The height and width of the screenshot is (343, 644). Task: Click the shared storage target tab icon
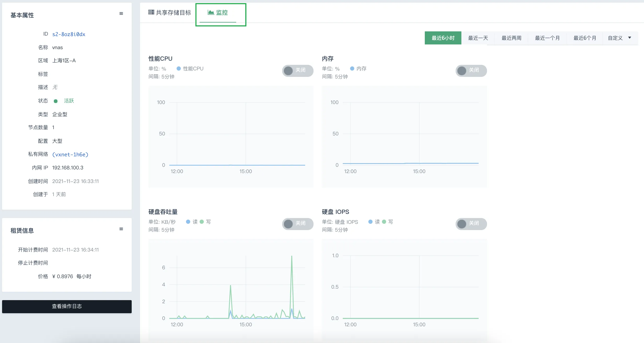coord(151,12)
